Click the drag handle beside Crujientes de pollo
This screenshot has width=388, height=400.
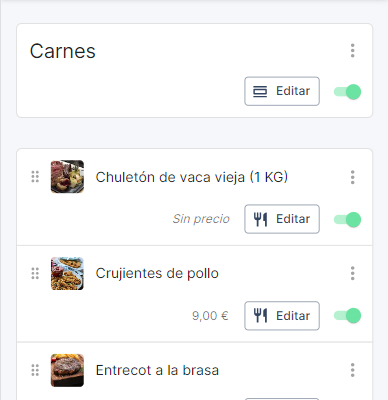(35, 273)
